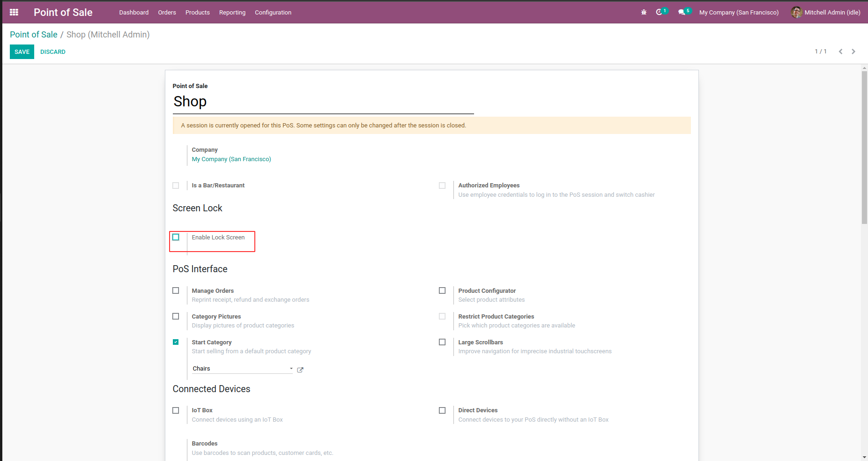Screen dimensions: 868x461
Task: Go to the next record arrow
Action: click(853, 52)
